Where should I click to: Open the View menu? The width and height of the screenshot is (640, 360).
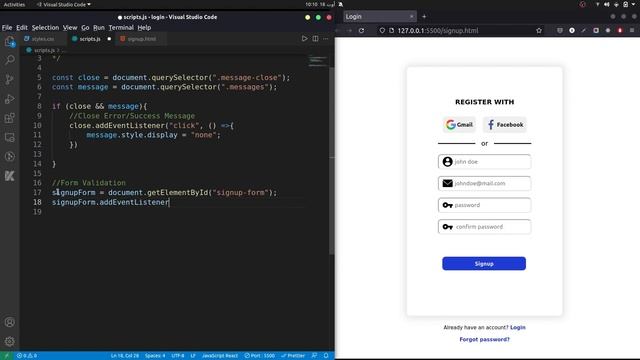(70, 28)
